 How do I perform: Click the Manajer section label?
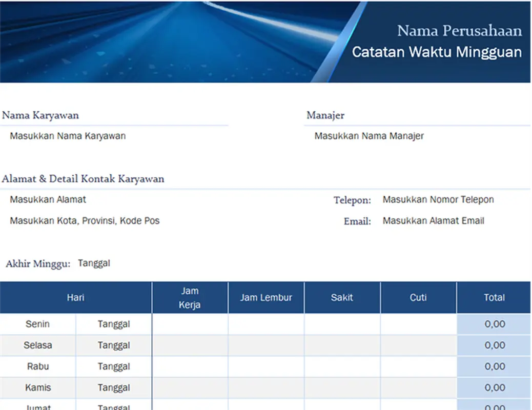pos(325,115)
